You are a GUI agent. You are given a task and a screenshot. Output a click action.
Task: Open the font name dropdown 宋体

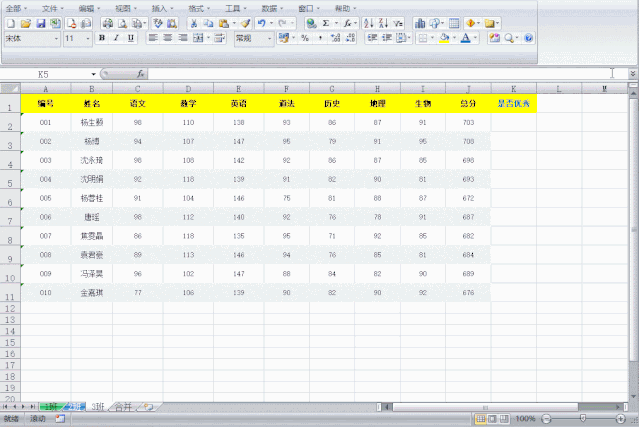coord(56,39)
